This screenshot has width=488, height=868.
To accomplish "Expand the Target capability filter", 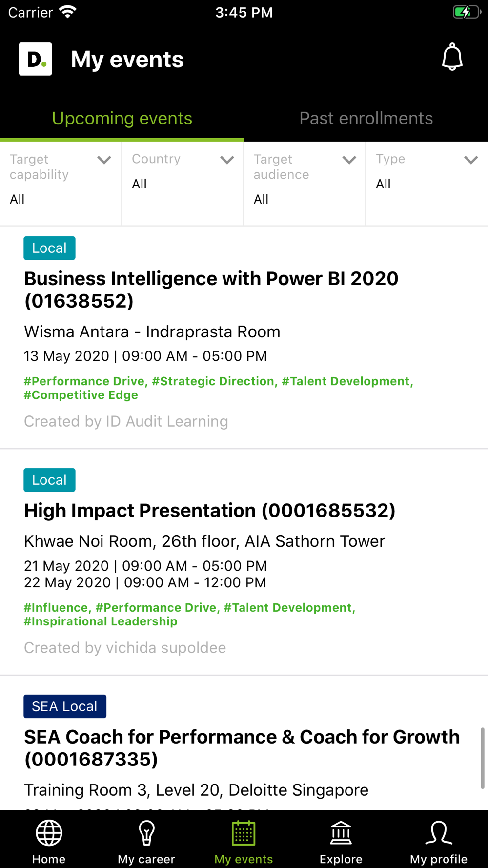I will click(61, 184).
